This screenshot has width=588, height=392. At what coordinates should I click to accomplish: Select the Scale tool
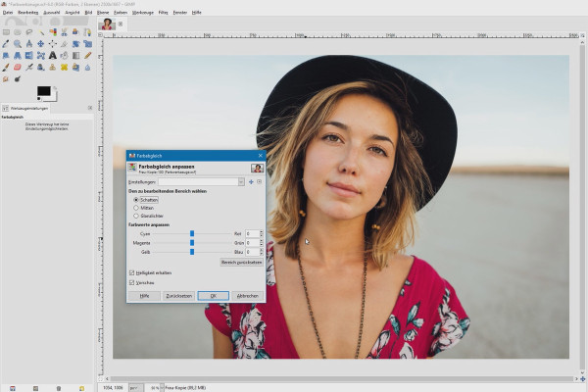click(x=87, y=44)
